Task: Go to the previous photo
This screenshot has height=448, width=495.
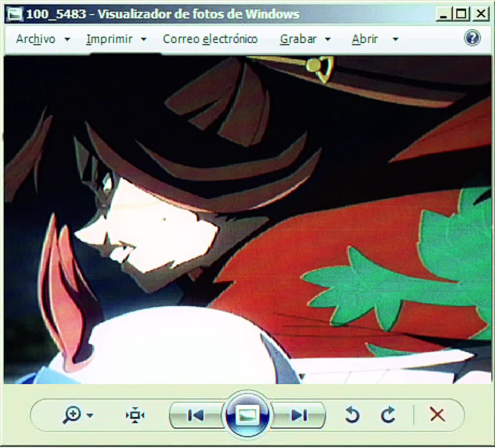Action: pos(196,415)
